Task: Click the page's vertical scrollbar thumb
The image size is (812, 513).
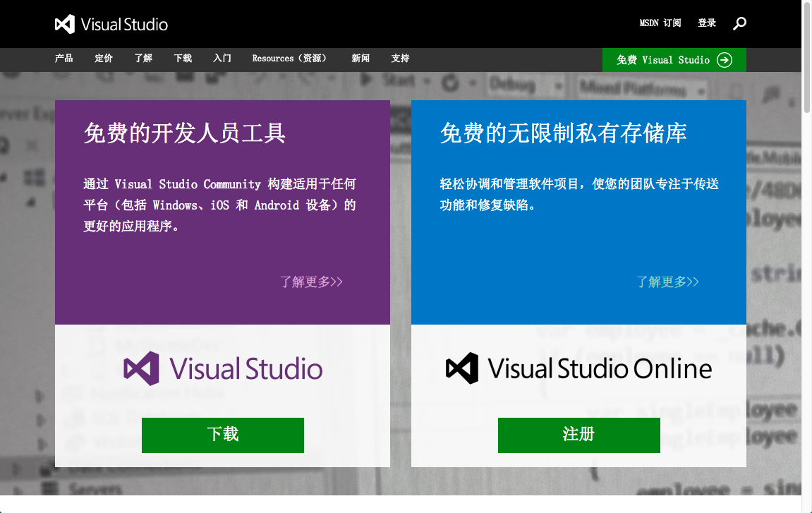Action: coord(807,57)
